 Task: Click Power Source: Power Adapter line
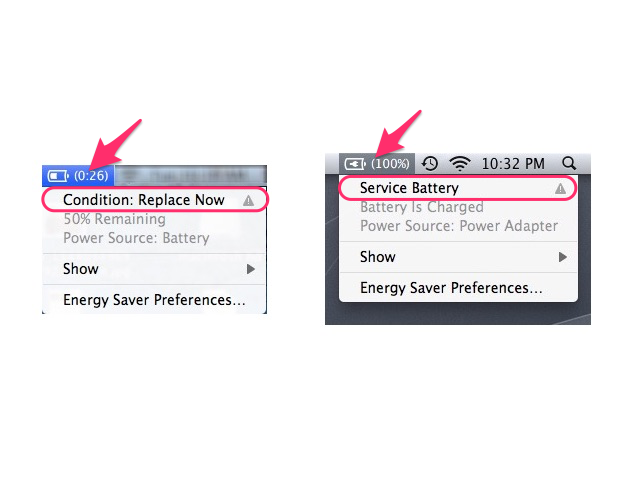(459, 226)
